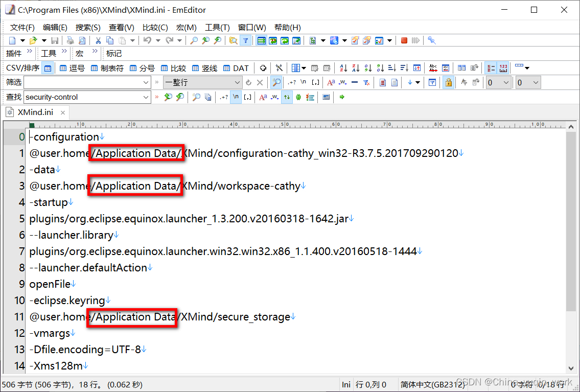The height and width of the screenshot is (392, 580).
Task: Toggle match case Aa in find bar
Action: tap(263, 97)
